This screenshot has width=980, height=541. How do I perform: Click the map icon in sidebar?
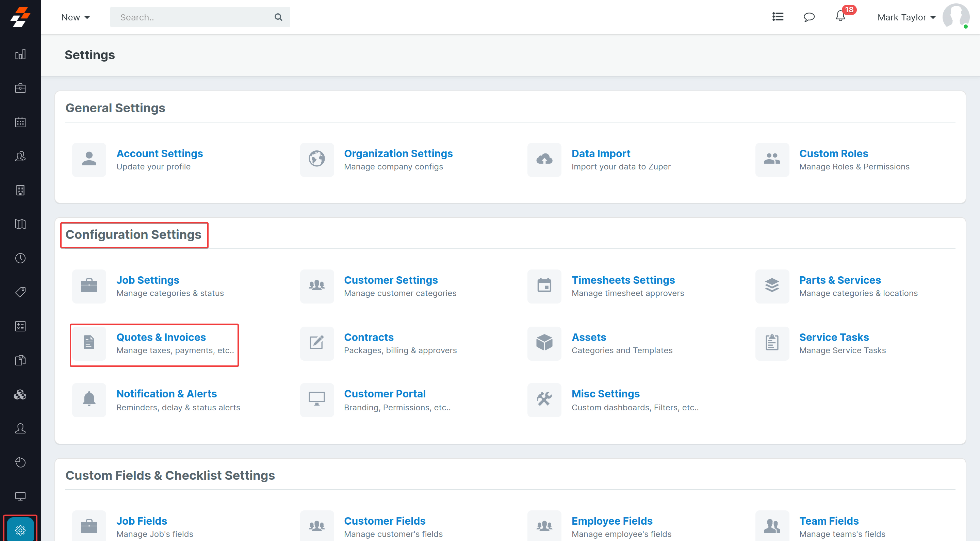point(20,224)
